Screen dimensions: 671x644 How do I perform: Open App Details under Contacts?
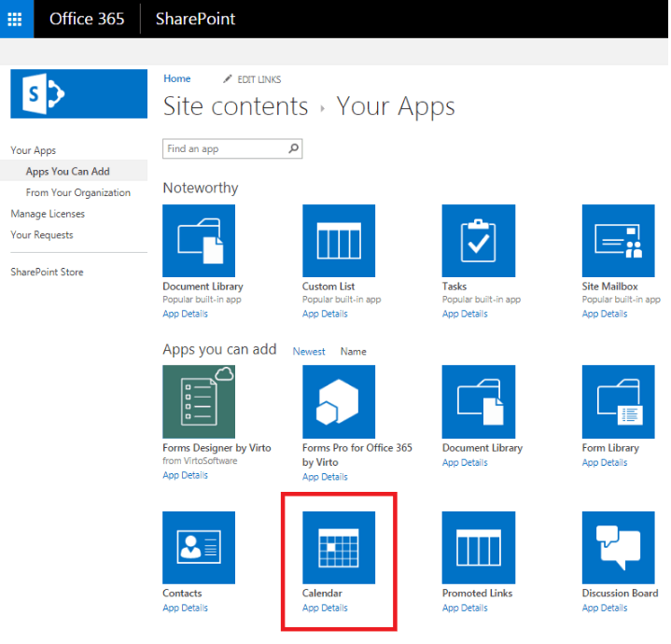point(186,608)
